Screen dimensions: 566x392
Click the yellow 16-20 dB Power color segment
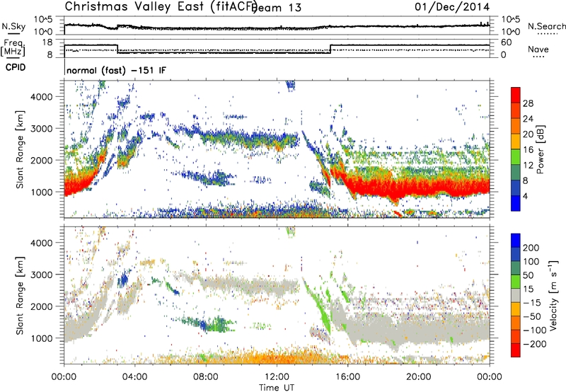click(x=516, y=142)
